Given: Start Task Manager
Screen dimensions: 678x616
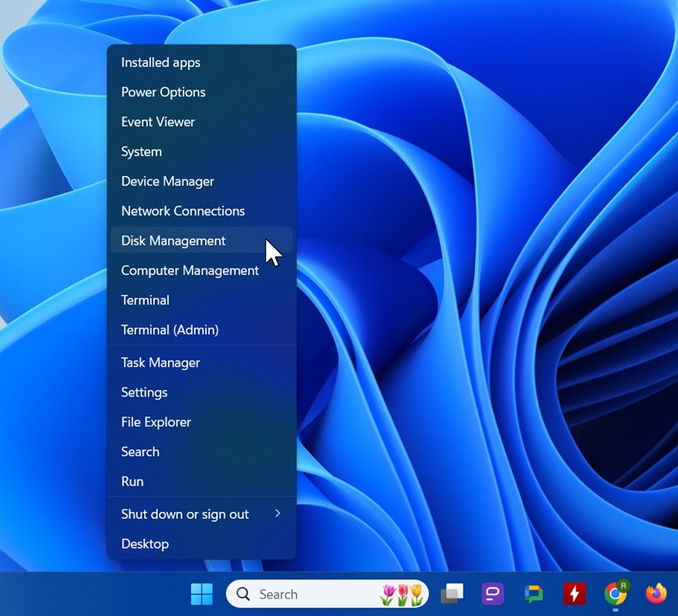Looking at the screenshot, I should point(201,362).
